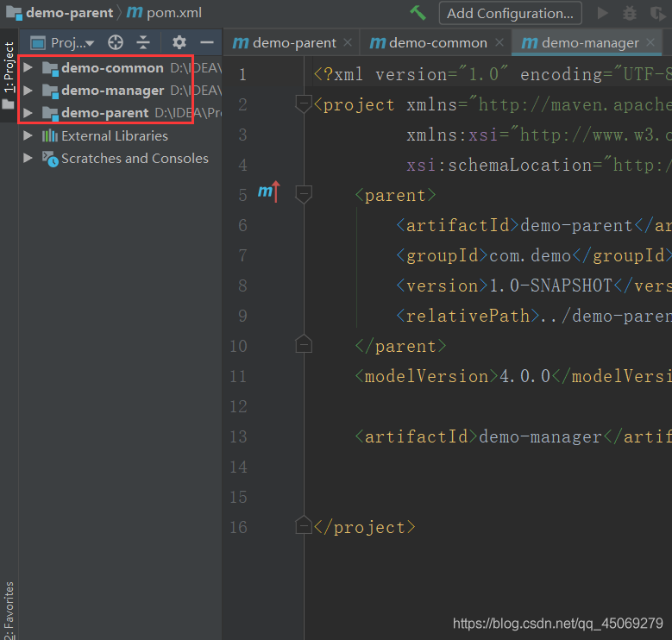Click the green Build Project hammer icon
This screenshot has width=672, height=640.
click(418, 13)
